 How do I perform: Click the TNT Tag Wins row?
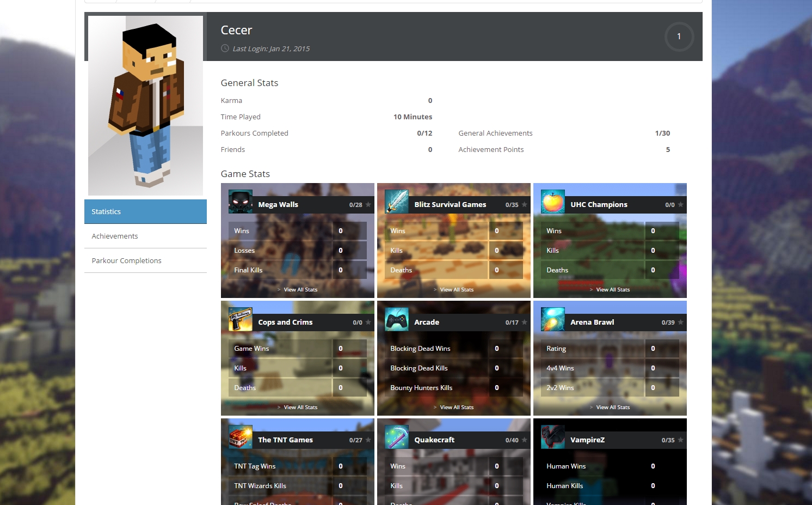point(297,466)
